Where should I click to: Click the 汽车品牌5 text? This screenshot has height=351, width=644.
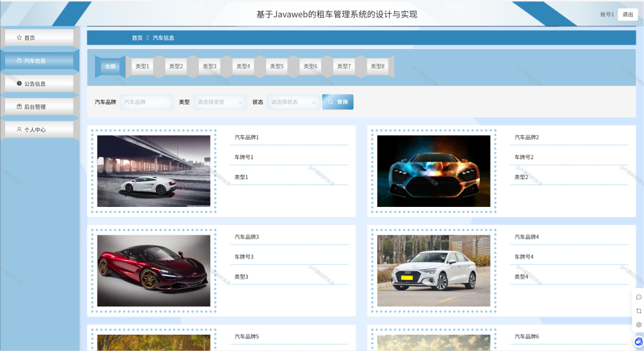coord(247,336)
